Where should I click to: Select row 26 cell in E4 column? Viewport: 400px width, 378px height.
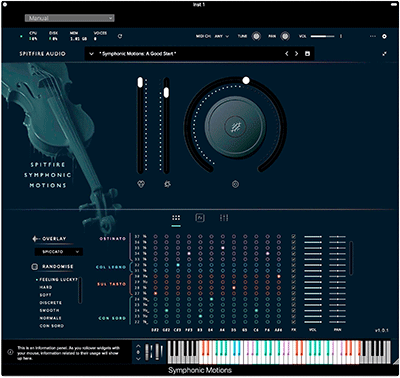(211, 299)
